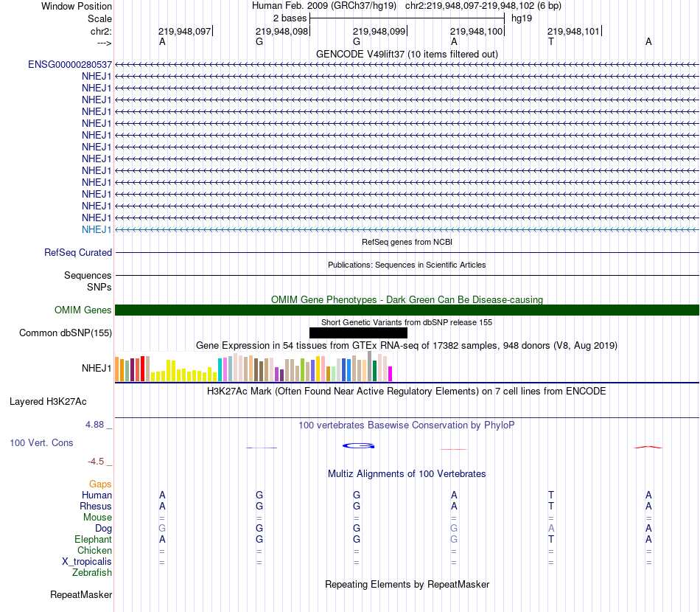The width and height of the screenshot is (700, 612).
Task: Click the OMIM Gene Phenotypes track title
Action: 407,300
